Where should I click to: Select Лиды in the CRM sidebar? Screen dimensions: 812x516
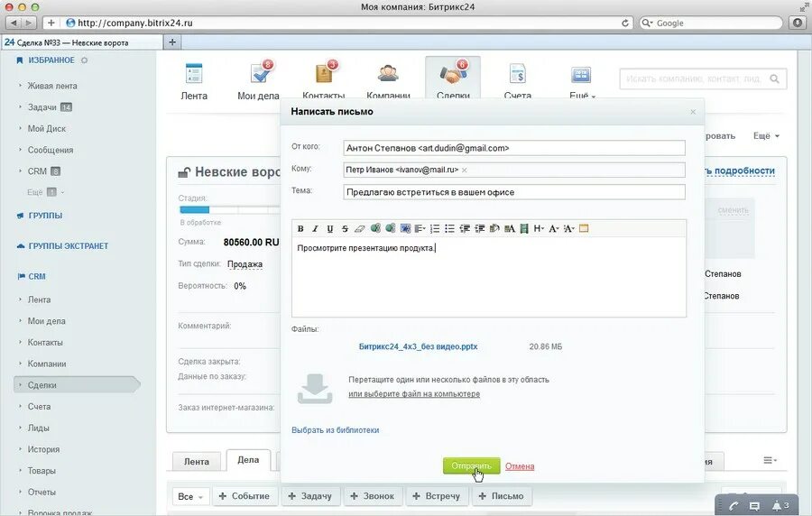click(x=38, y=428)
